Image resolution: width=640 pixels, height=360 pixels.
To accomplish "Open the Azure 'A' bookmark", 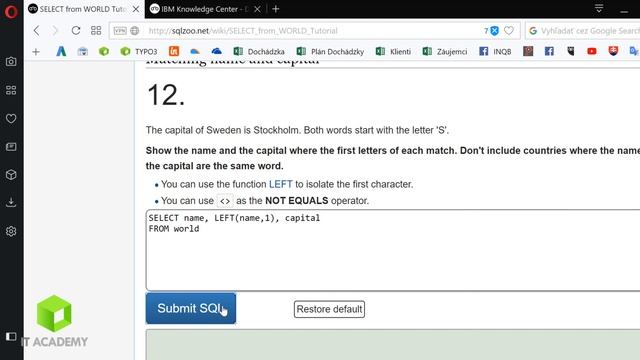I will point(61,51).
